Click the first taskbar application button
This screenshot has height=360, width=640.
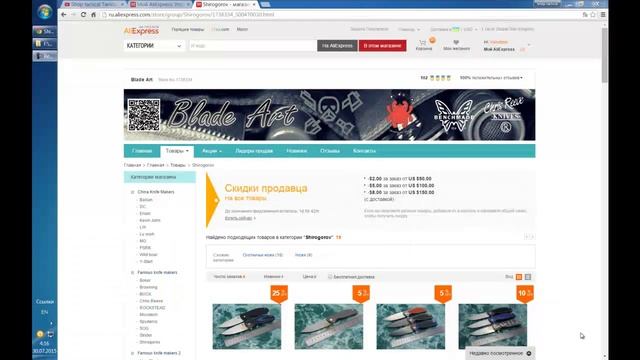point(45,31)
